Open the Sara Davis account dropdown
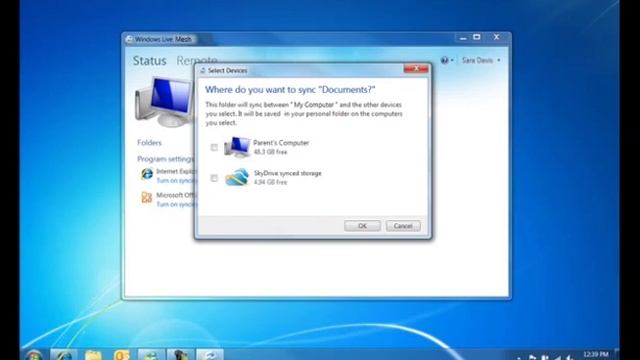This screenshot has width=640, height=360. (481, 60)
